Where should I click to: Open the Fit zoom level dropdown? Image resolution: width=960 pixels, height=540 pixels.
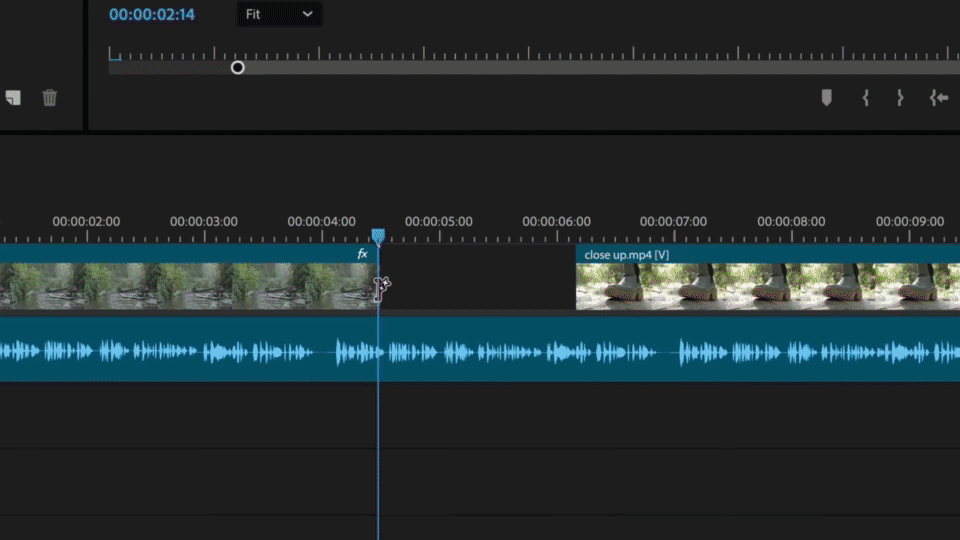279,15
